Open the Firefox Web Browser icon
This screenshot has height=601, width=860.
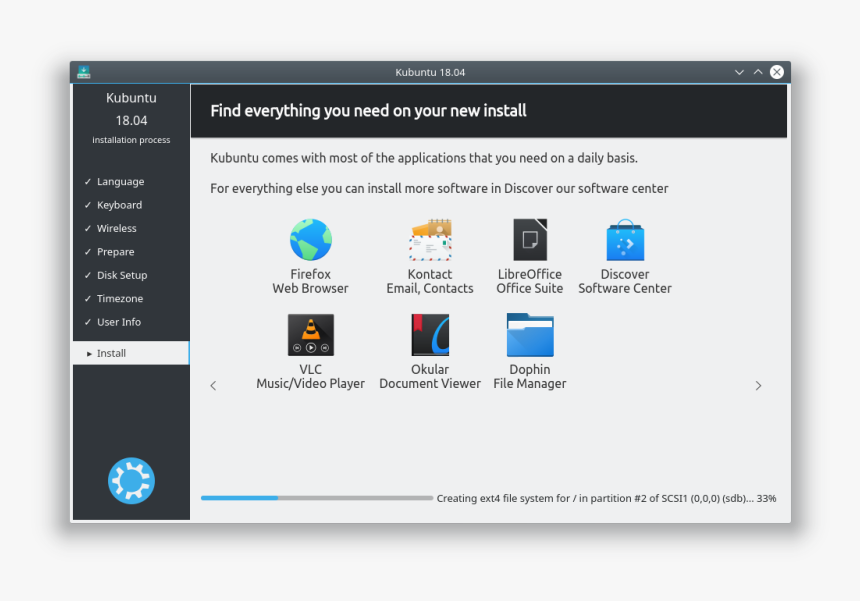pos(310,239)
